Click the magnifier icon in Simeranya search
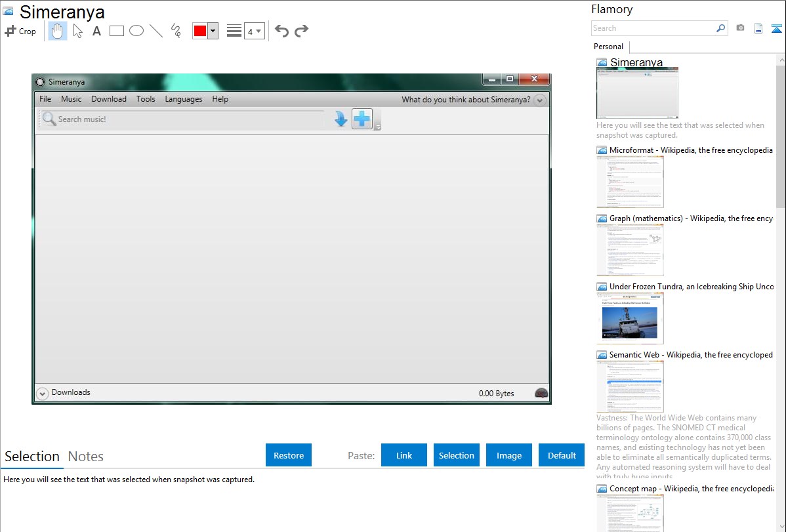This screenshot has width=786, height=532. [49, 119]
